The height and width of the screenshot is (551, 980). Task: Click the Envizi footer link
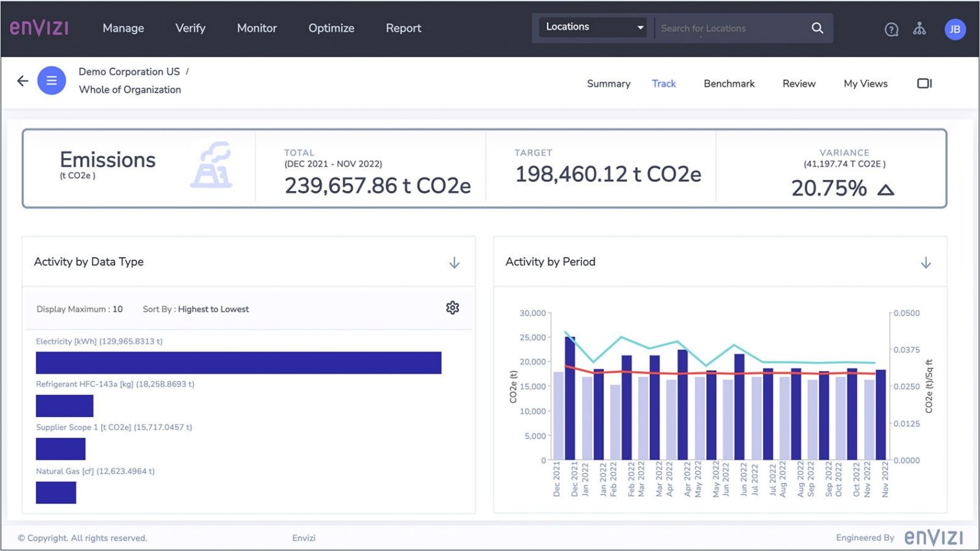304,538
